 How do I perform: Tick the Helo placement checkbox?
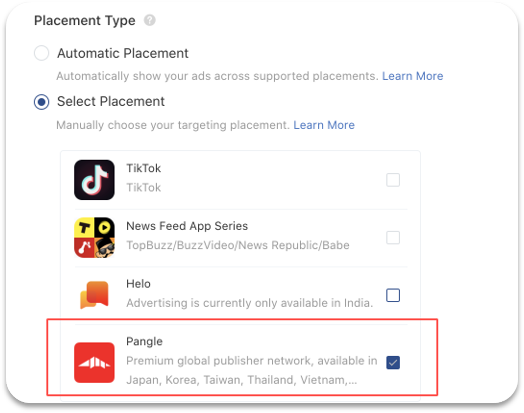[393, 295]
